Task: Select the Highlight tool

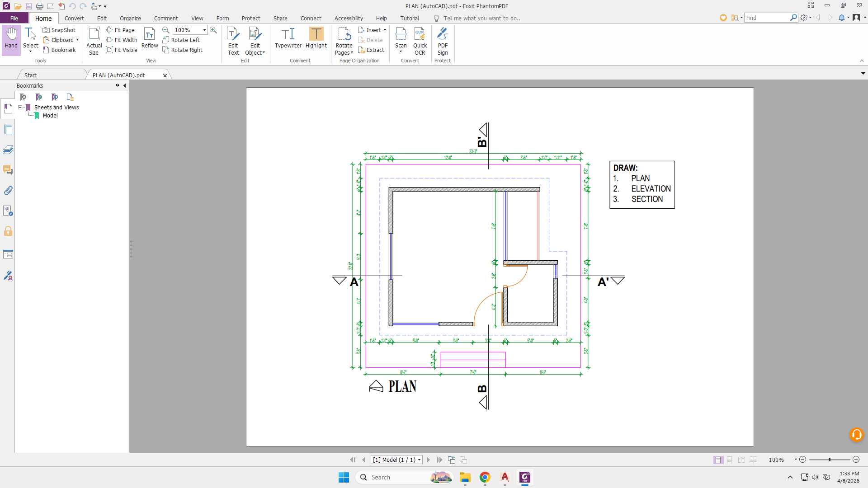Action: pos(316,38)
